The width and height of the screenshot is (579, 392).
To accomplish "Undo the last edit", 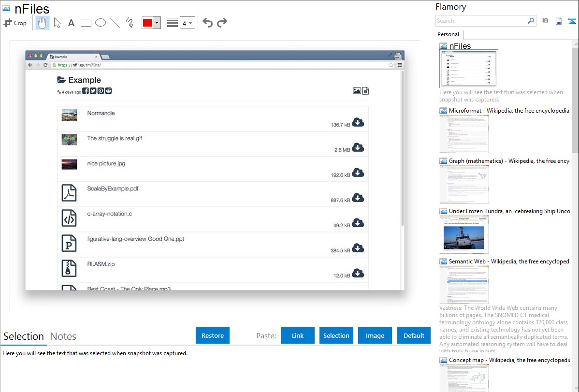I will (207, 23).
